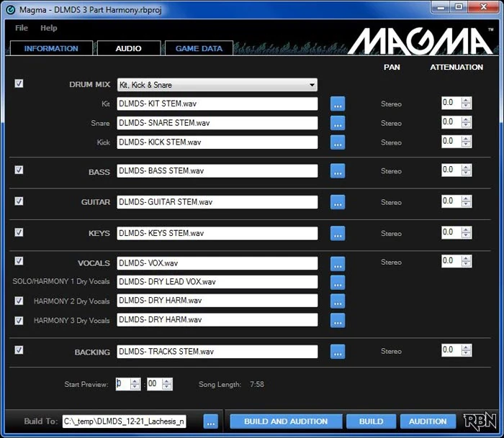
Task: Browse for the Kick stem file
Action: [338, 142]
